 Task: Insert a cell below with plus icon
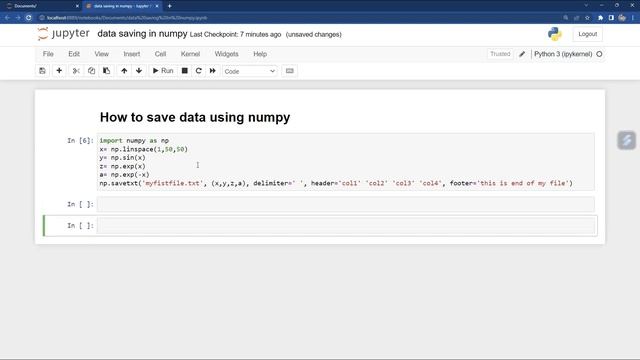pyautogui.click(x=59, y=71)
